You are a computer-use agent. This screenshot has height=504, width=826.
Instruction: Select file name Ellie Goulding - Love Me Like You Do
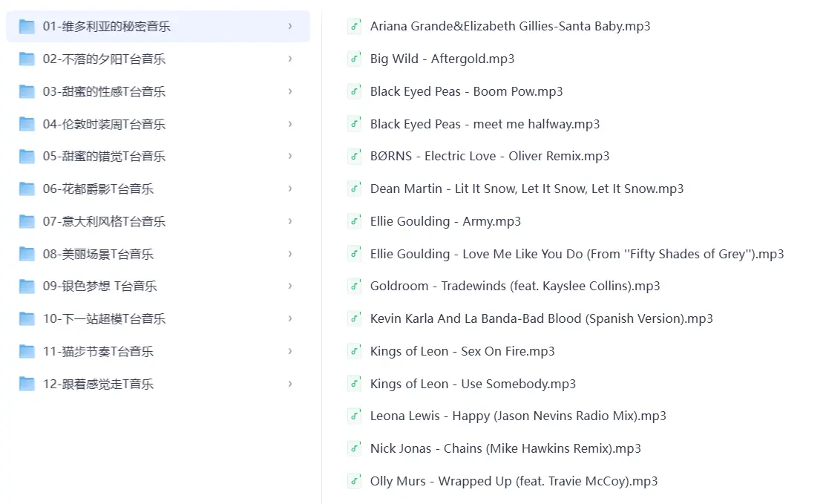pos(577,255)
